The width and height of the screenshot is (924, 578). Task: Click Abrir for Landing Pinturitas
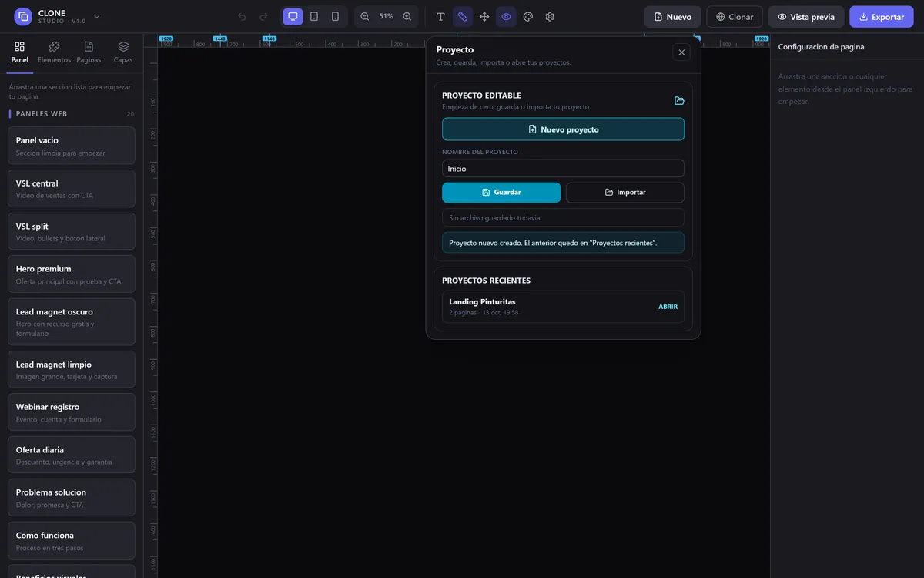(668, 307)
